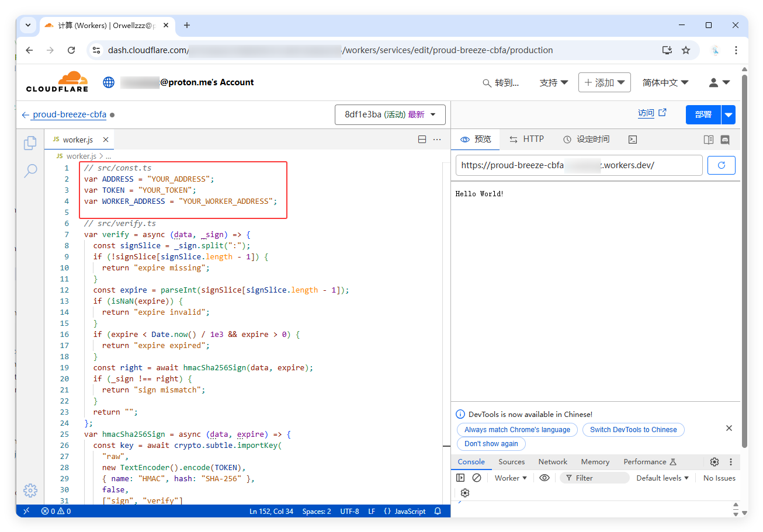
Task: Open the Worker context dropdown
Action: click(510, 478)
